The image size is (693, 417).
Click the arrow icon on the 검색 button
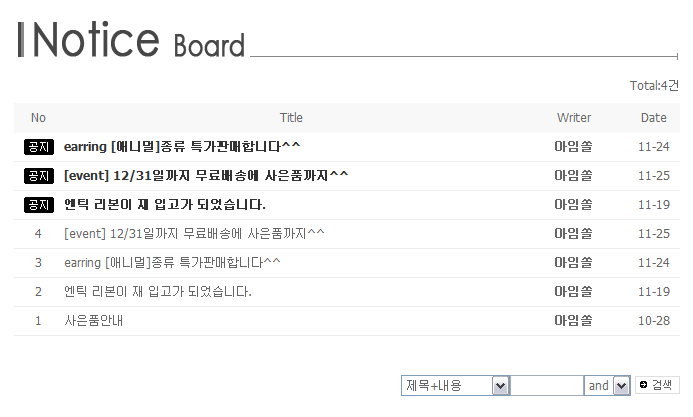(x=643, y=385)
